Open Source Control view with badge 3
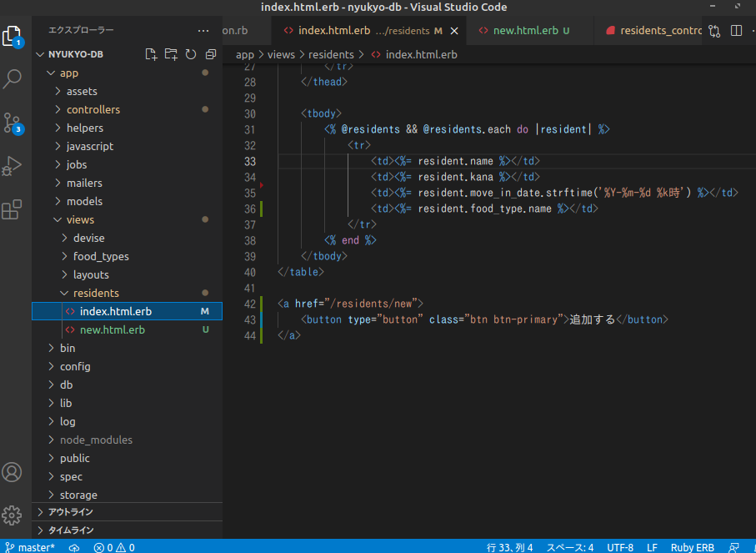Screen dimensions: 756x553 (13, 123)
